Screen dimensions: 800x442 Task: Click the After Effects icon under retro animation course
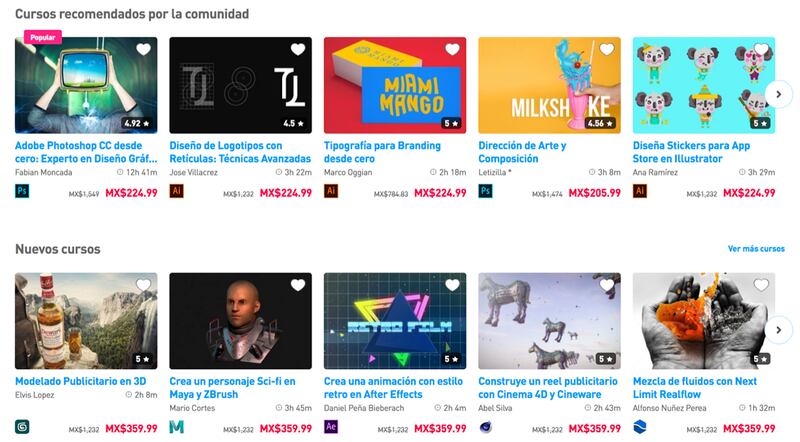[x=331, y=427]
